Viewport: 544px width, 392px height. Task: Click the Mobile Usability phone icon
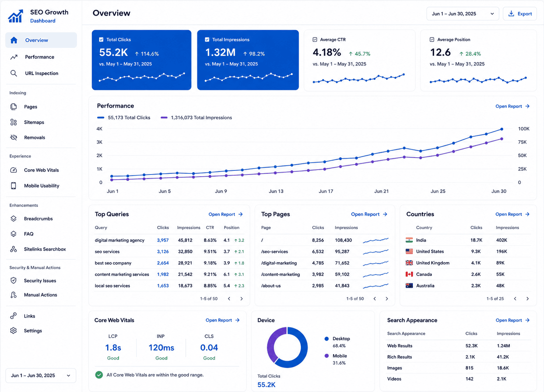click(x=14, y=186)
